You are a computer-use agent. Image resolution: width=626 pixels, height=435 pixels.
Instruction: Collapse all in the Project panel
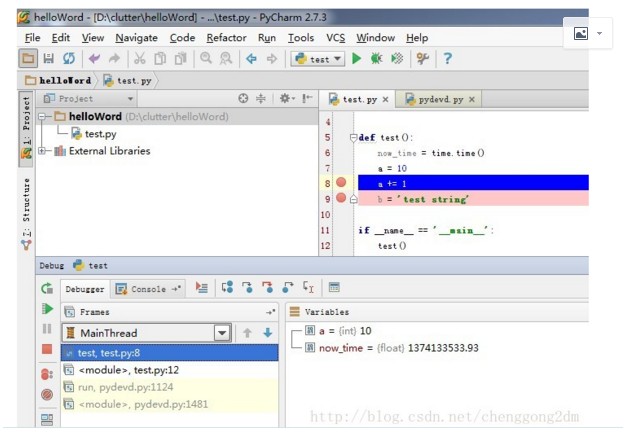click(x=261, y=99)
